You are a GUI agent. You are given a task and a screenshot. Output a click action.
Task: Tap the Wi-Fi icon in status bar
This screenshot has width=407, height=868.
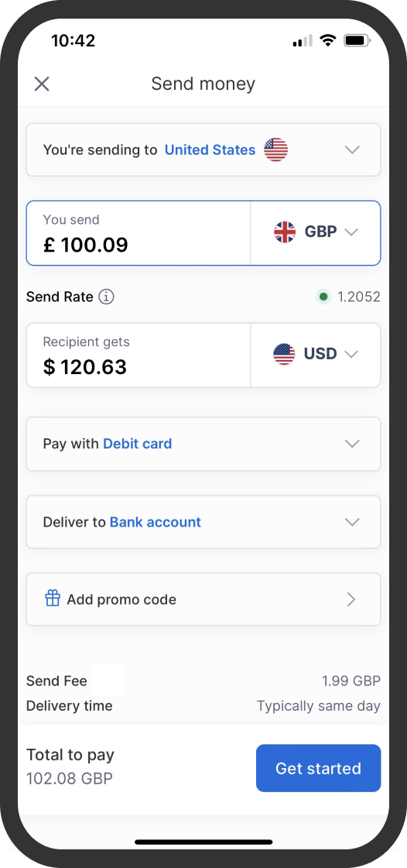point(328,40)
